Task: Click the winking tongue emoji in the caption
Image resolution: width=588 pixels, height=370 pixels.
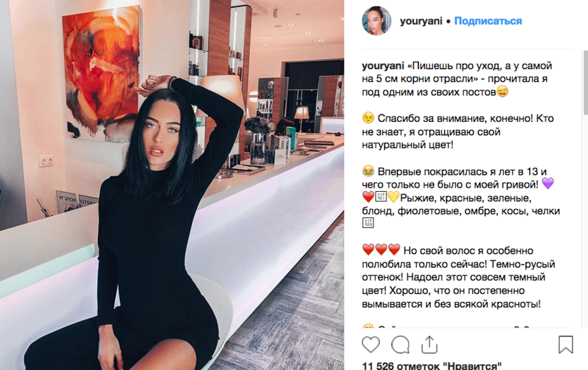Action: pos(502,91)
